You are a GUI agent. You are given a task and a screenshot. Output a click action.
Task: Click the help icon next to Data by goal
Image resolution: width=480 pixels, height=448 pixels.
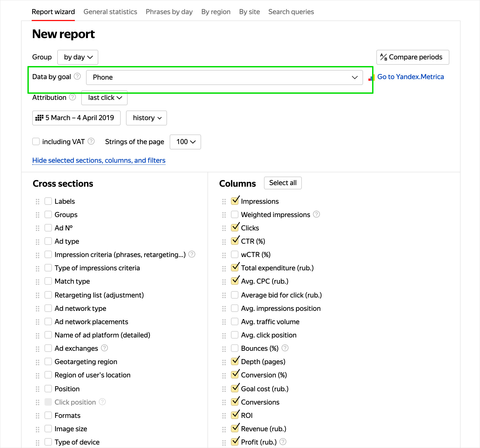[77, 76]
